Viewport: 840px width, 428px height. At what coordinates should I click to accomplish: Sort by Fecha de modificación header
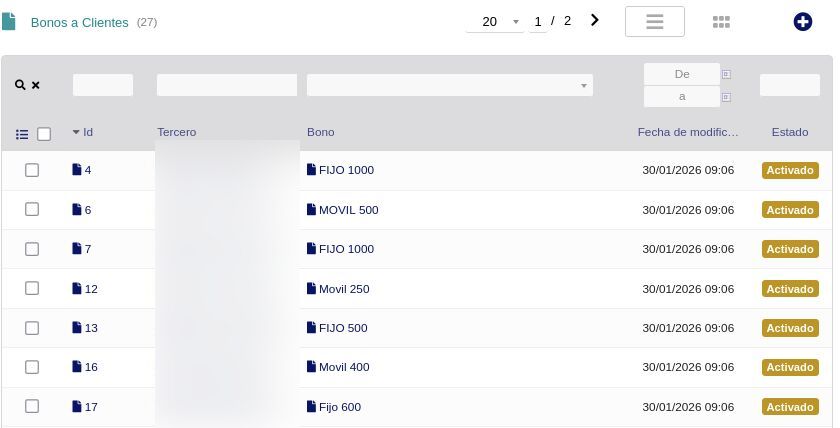click(688, 132)
